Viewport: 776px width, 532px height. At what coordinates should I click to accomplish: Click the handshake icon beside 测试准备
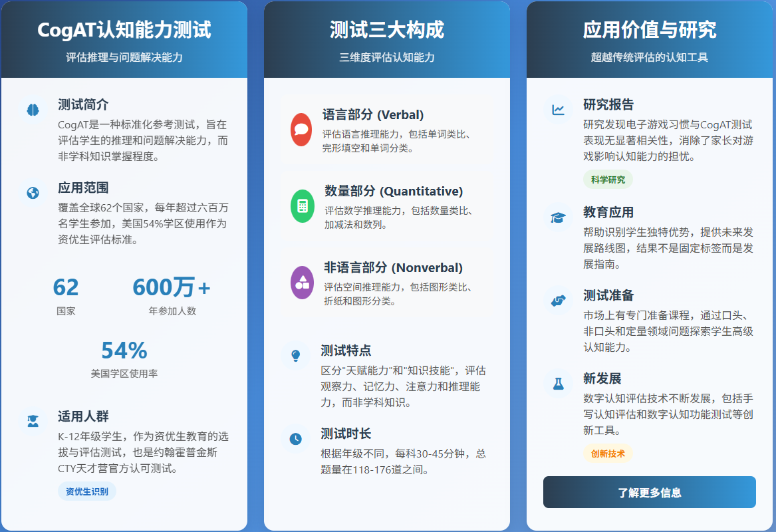pyautogui.click(x=559, y=301)
